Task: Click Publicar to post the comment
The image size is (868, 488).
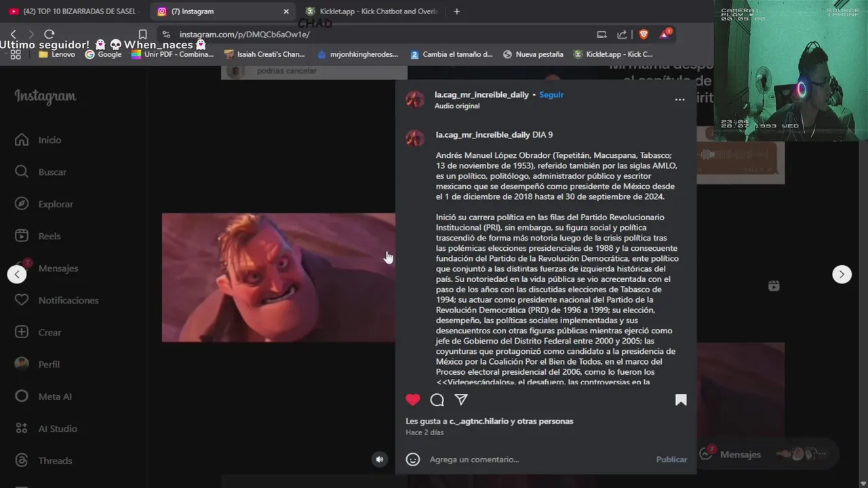Action: point(671,460)
